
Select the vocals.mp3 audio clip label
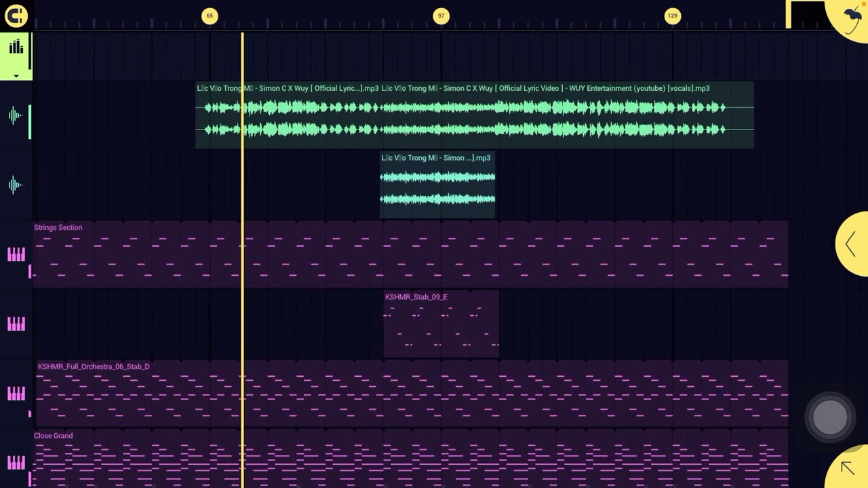[546, 88]
